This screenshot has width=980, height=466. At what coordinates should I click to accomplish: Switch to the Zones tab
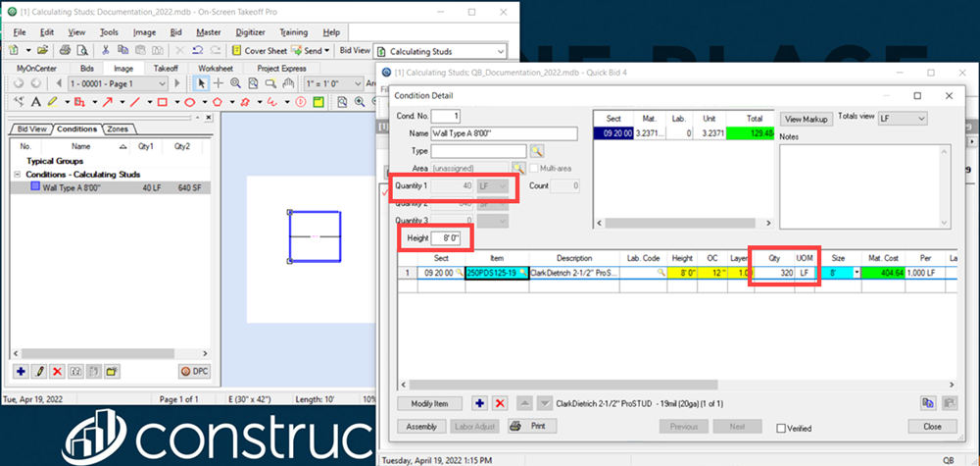point(118,129)
